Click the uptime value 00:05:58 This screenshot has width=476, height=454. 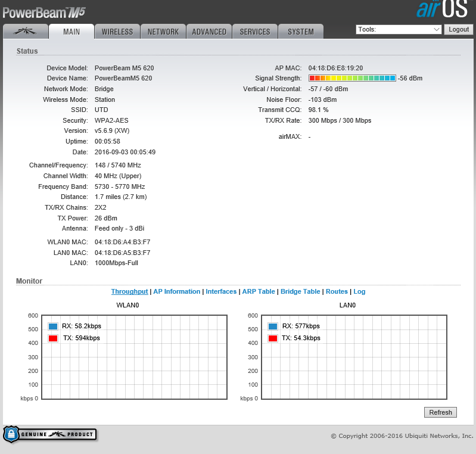(x=107, y=141)
